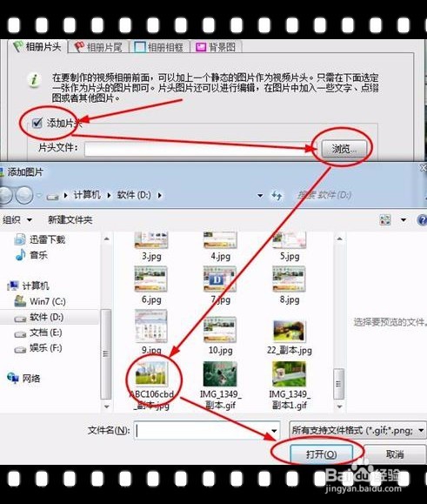Viewport: 427px width, 504px height.
Task: Click the navigation pane scroll up arrow
Action: click(x=107, y=239)
